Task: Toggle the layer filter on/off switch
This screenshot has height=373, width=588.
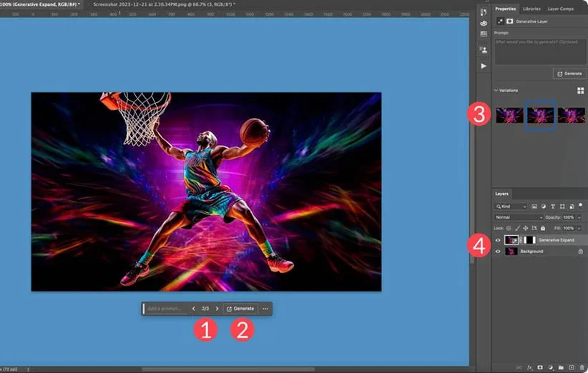Action: tap(580, 205)
